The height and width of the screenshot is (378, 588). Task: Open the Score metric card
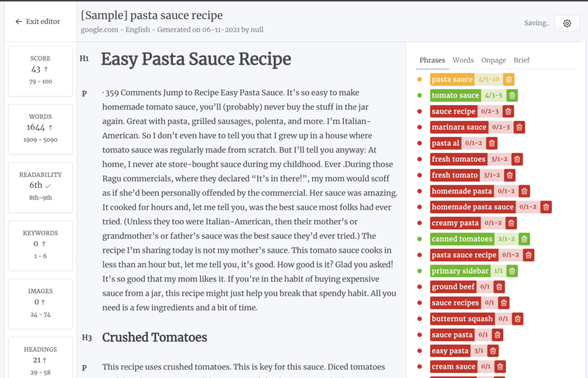point(40,69)
